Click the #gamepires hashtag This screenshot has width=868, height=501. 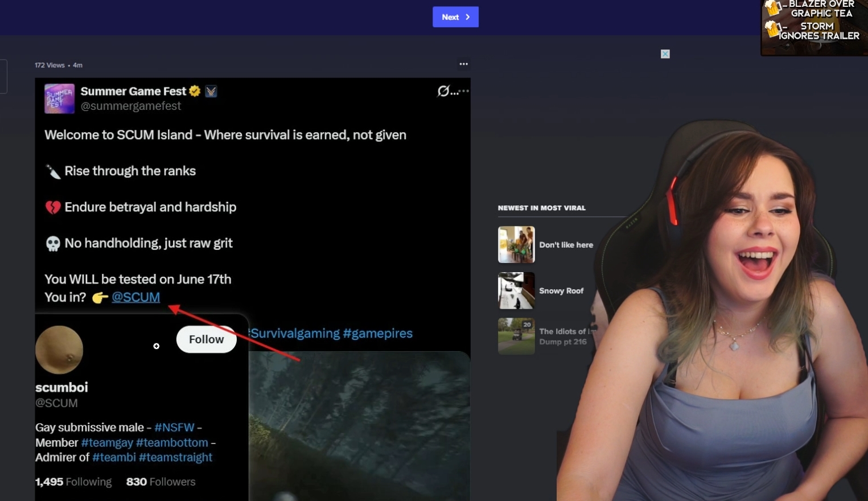pos(377,334)
